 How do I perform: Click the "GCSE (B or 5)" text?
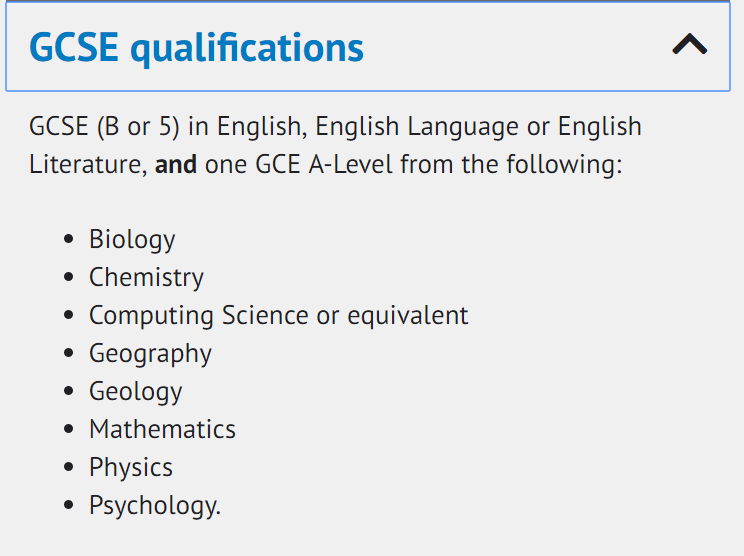coord(104,127)
